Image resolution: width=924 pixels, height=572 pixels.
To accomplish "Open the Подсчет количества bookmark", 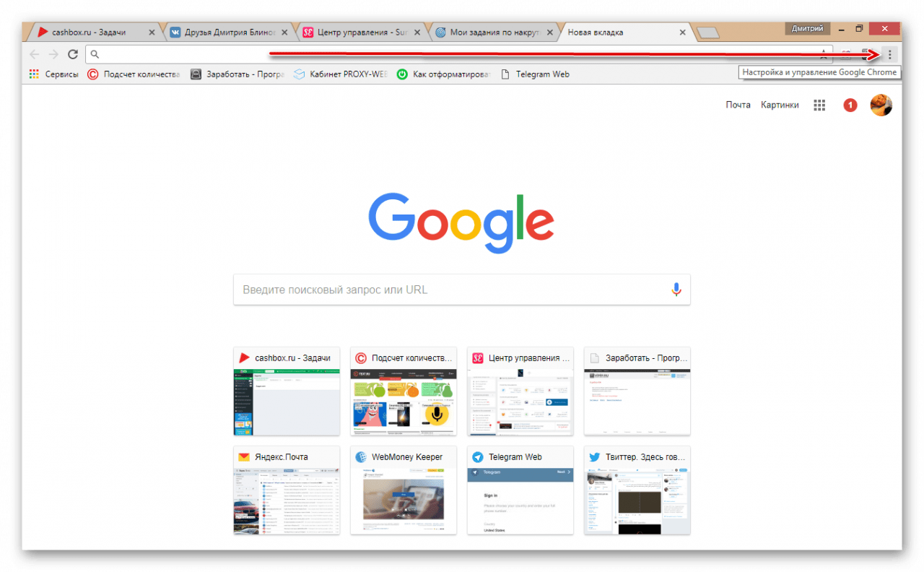I will tap(134, 74).
